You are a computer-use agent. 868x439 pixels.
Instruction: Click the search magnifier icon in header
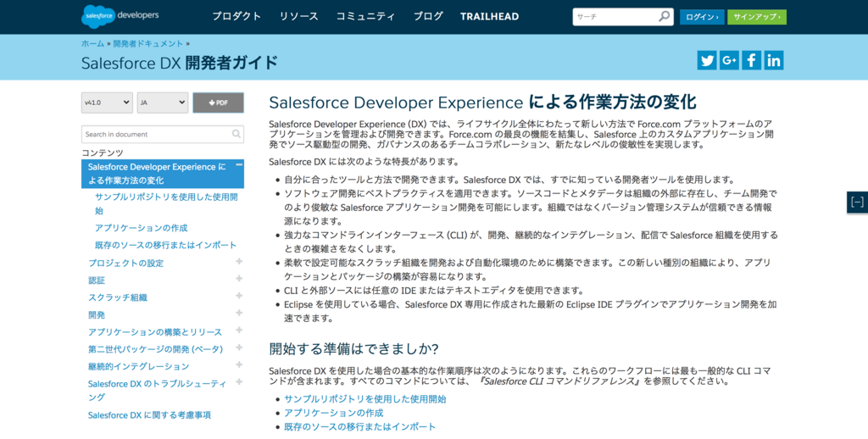tap(664, 17)
